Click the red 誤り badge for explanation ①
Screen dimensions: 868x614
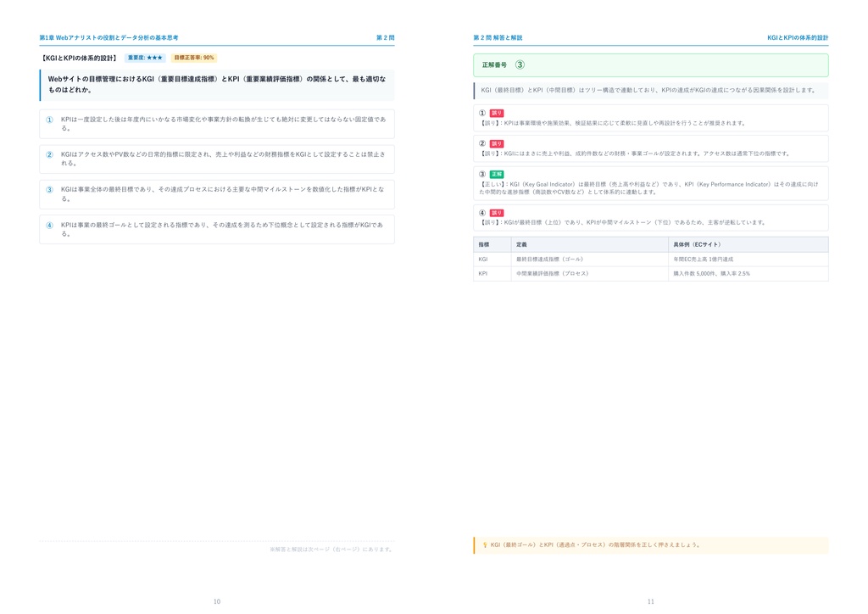(x=497, y=113)
